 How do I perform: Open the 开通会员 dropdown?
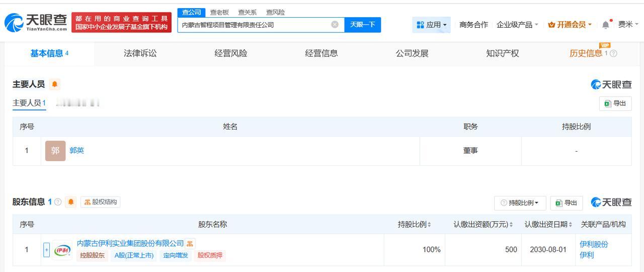[x=570, y=25]
